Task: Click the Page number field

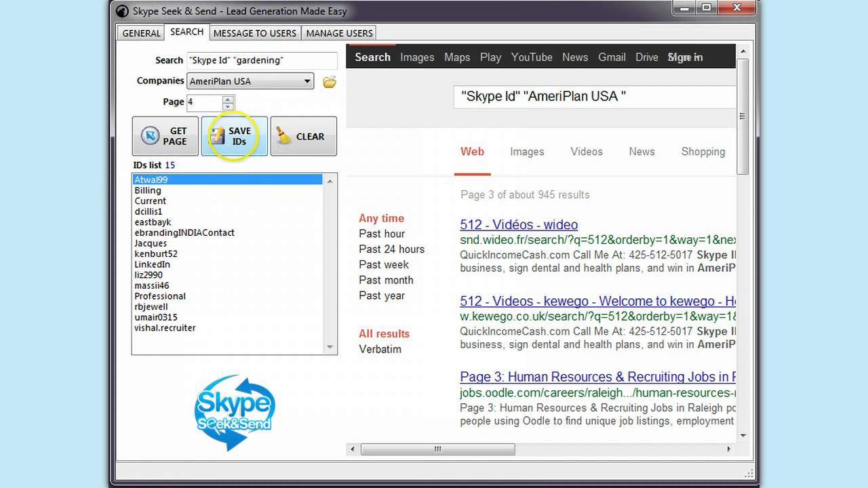Action: [204, 102]
